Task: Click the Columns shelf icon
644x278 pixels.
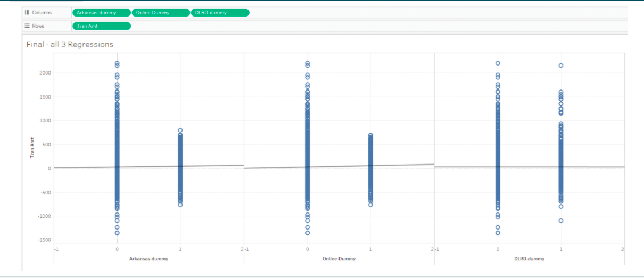Action: tap(27, 12)
